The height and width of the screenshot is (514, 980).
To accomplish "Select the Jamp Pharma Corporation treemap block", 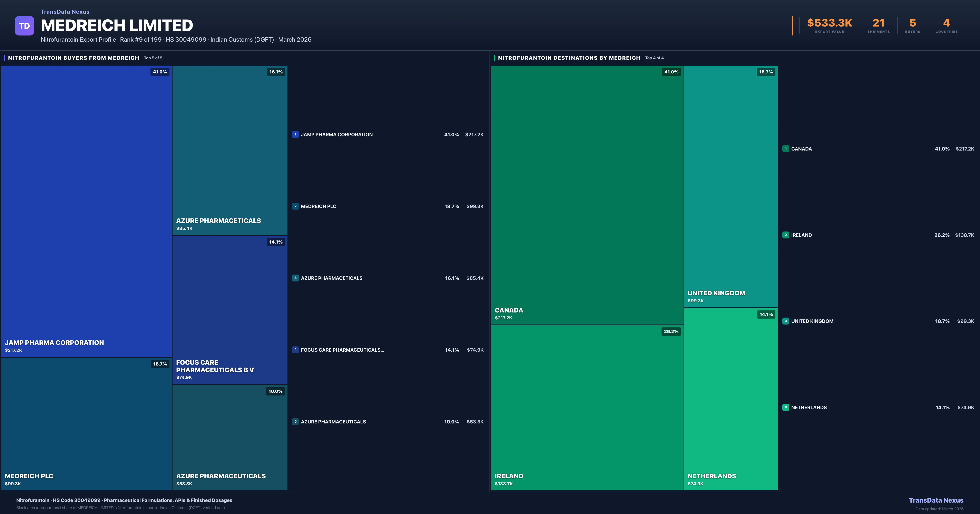I will tap(86, 211).
